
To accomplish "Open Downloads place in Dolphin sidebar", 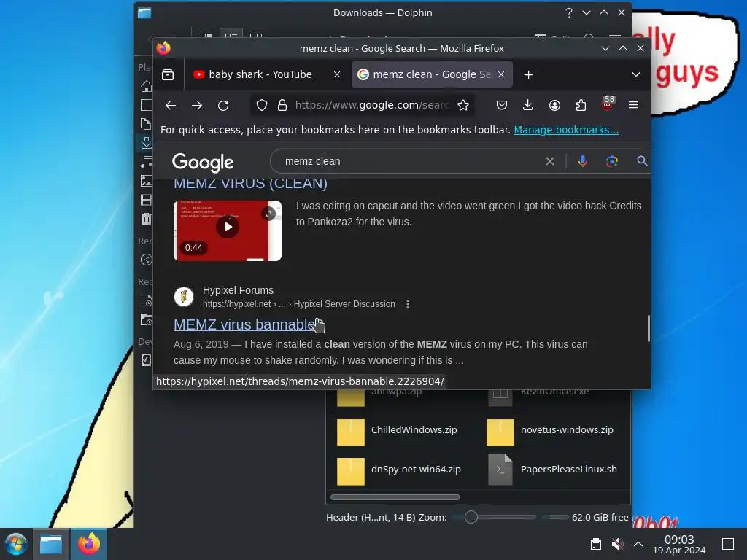I will pos(146,143).
